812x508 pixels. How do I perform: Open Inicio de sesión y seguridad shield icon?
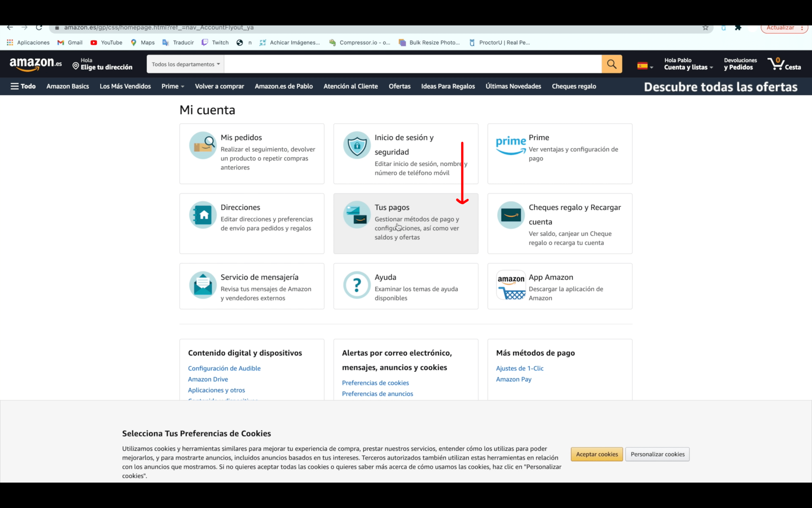(357, 145)
